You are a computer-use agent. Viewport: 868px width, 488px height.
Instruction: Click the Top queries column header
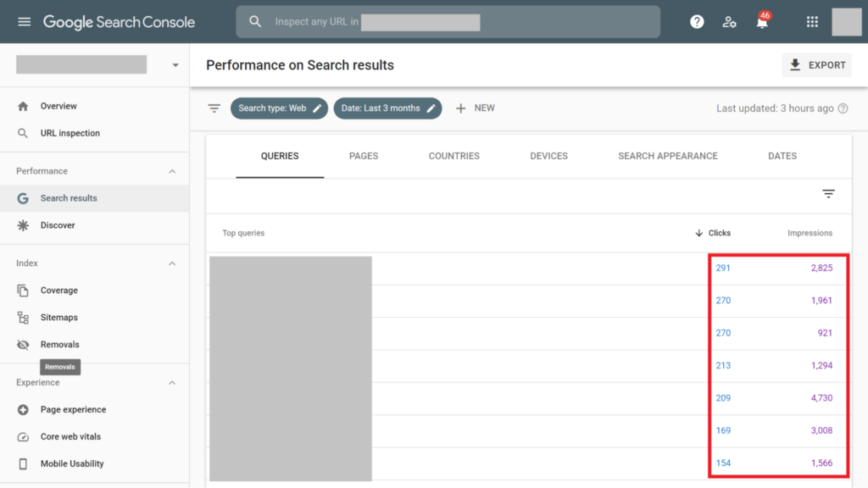(243, 233)
